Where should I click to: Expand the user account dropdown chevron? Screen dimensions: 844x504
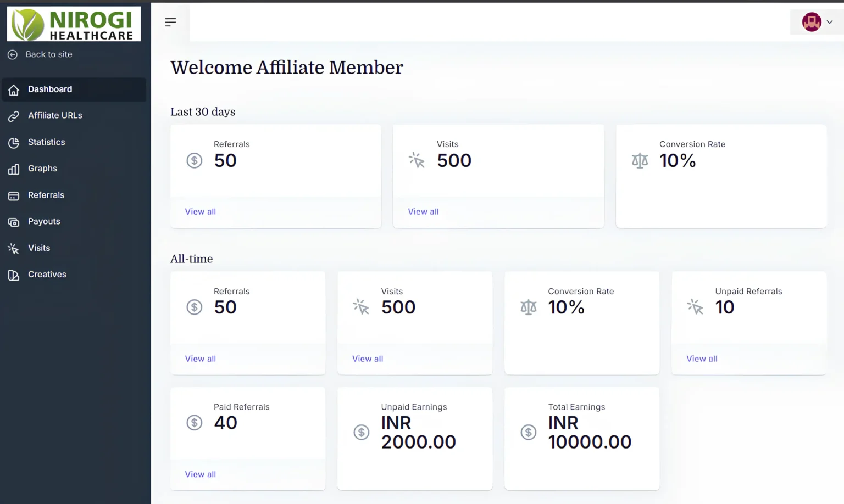click(x=830, y=22)
